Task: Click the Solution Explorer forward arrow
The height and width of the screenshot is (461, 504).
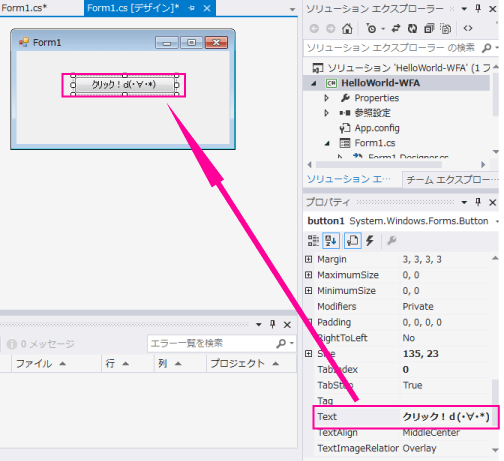Action: coord(330,29)
